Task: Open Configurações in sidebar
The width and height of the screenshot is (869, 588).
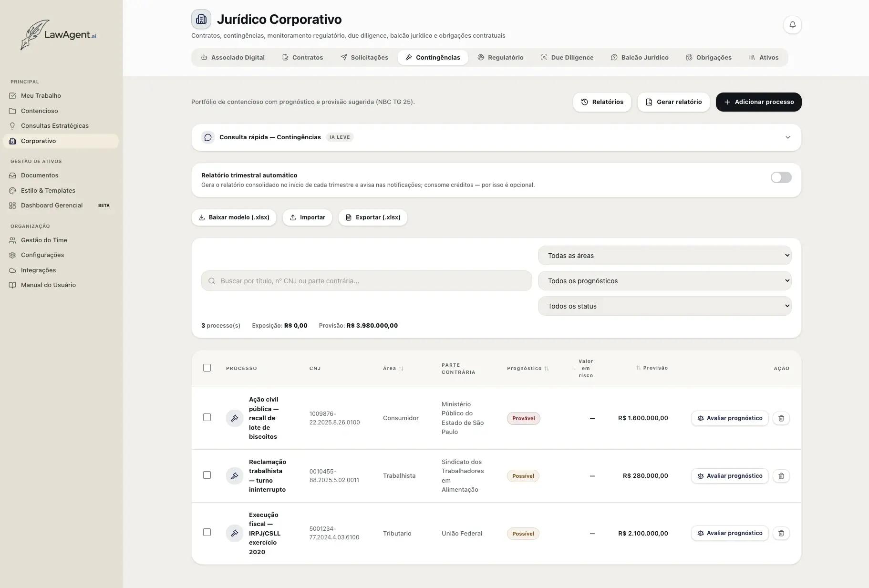Action: pos(61,255)
